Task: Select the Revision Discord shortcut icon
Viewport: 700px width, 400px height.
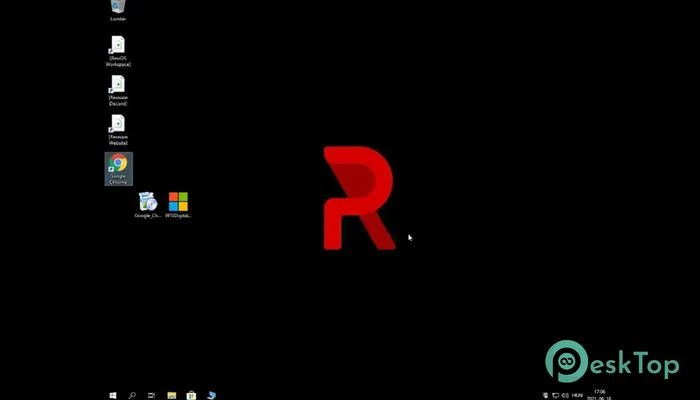Action: tap(118, 90)
